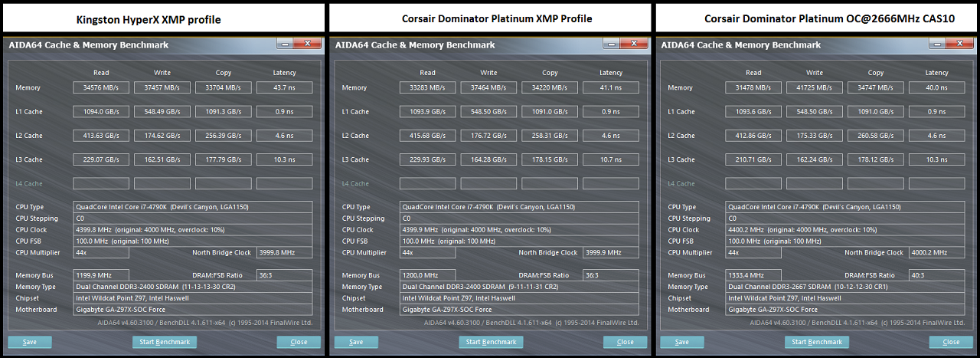Select Memory Copy value 33704 MB/s
This screenshot has width=980, height=358.
224,87
